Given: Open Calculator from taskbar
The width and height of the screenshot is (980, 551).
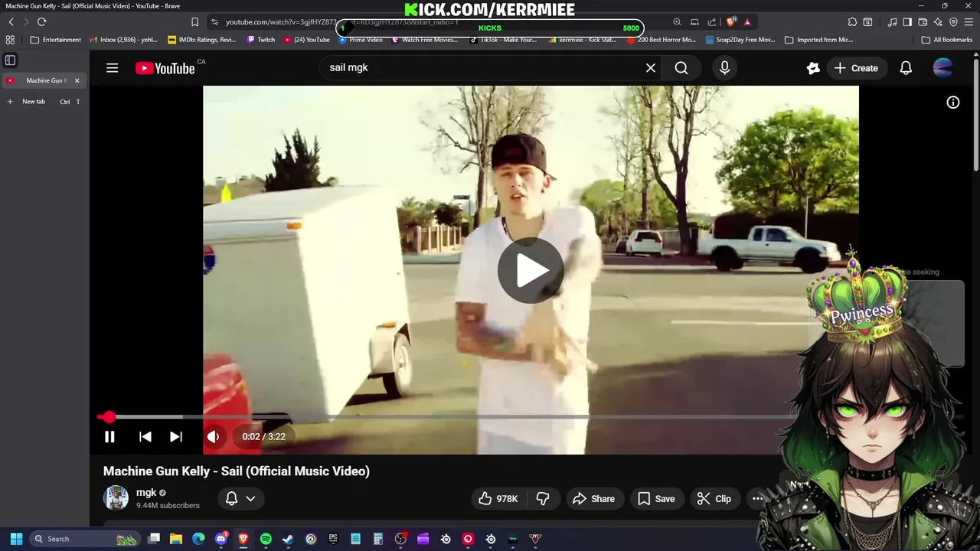Looking at the screenshot, I should [x=378, y=539].
